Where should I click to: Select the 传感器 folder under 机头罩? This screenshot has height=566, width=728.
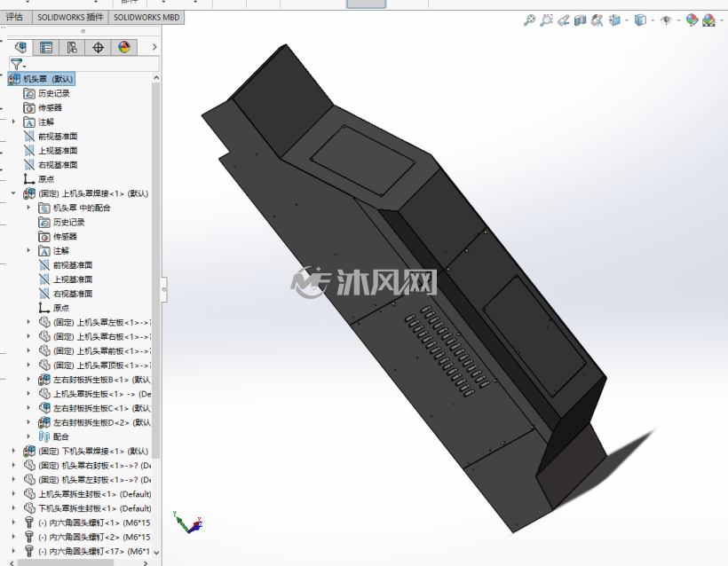43,107
